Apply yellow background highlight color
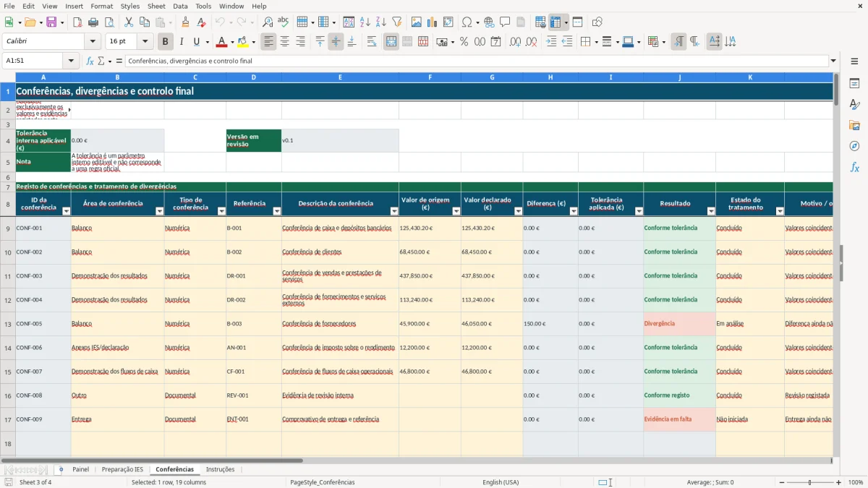The image size is (868, 488). click(x=242, y=42)
